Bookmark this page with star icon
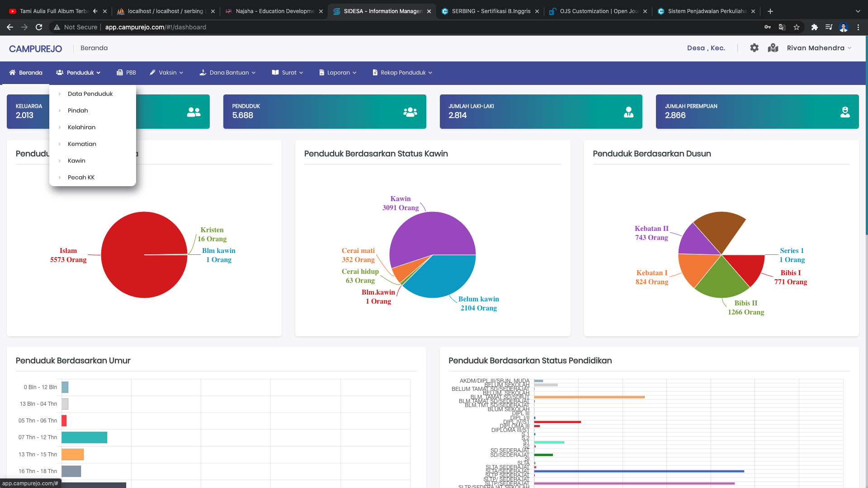The height and width of the screenshot is (488, 868). tap(797, 27)
